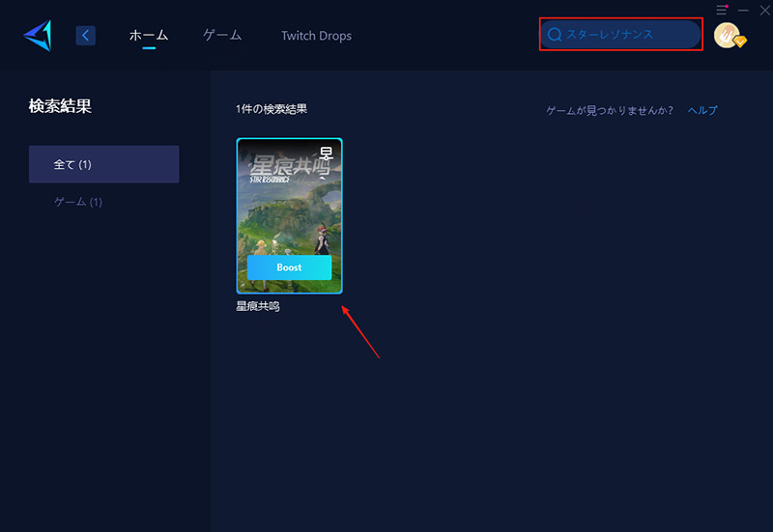Go back using the left chevron button
773x532 pixels.
click(85, 36)
